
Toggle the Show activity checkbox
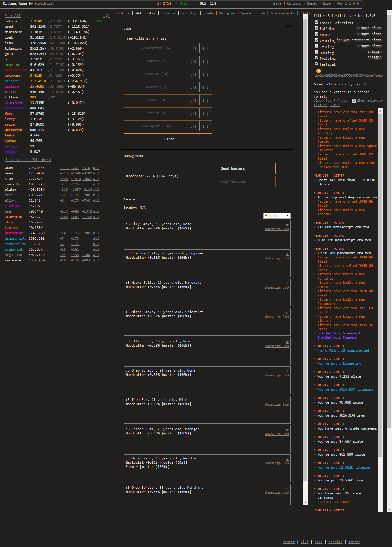[354, 101]
